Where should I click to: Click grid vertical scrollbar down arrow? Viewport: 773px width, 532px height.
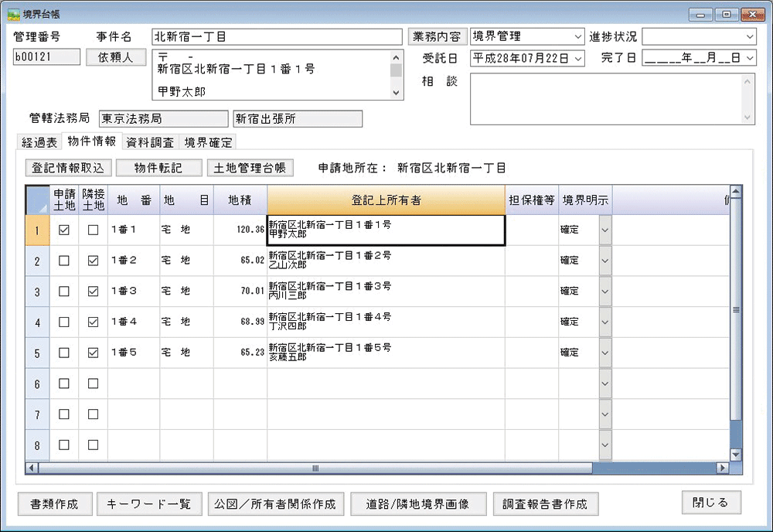pyautogui.click(x=736, y=455)
